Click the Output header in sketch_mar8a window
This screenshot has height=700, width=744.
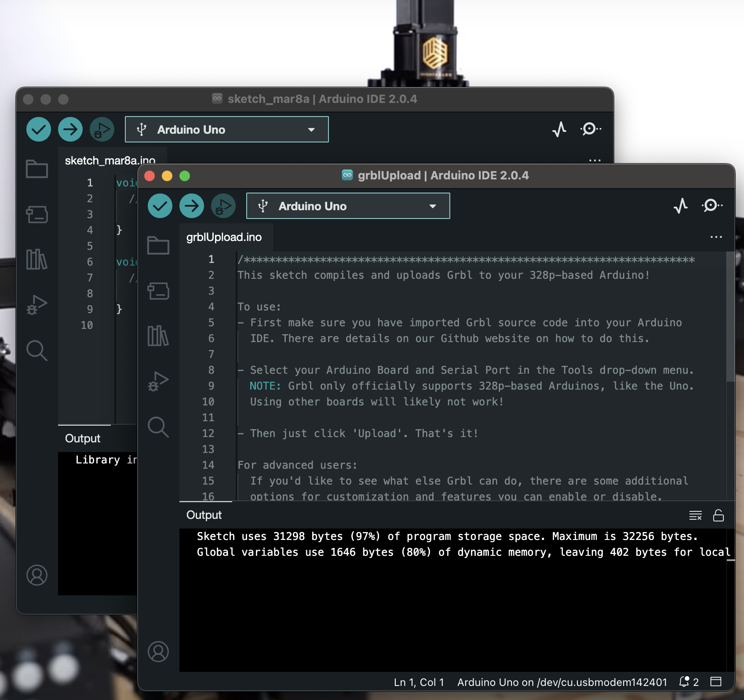click(83, 438)
